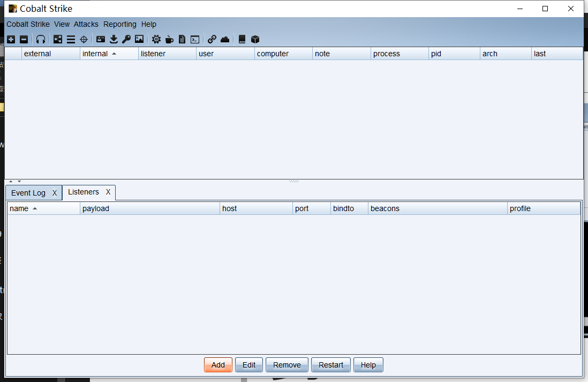Image resolution: width=588 pixels, height=382 pixels.
Task: Sort sessions by user column
Action: pos(225,54)
